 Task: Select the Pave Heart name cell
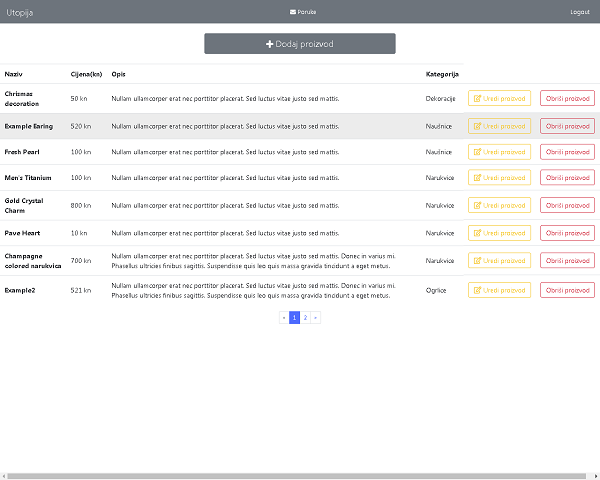point(33,233)
